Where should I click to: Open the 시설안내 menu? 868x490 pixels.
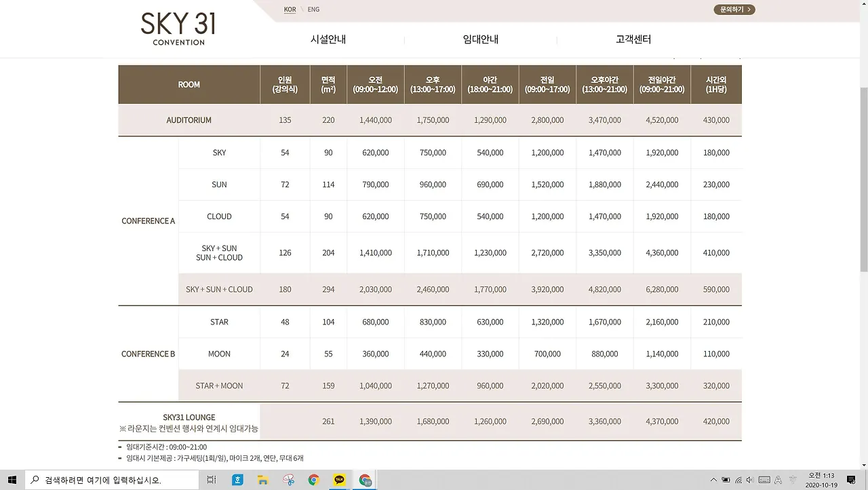[328, 39]
